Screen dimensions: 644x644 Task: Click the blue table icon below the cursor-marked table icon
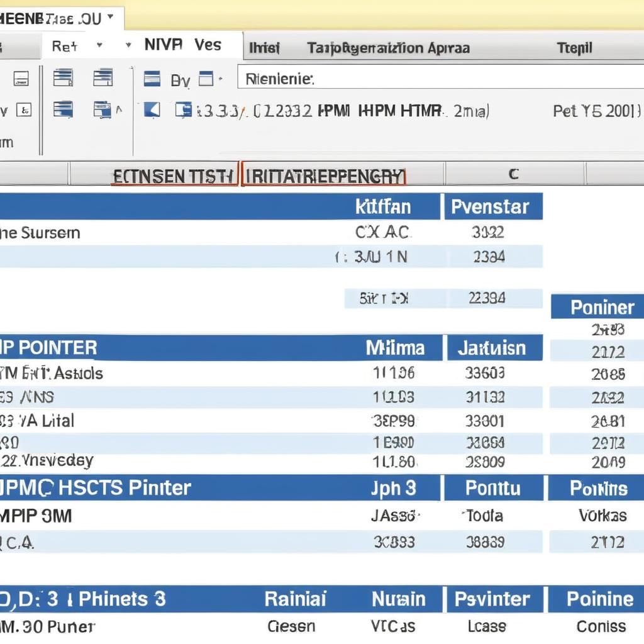64,109
